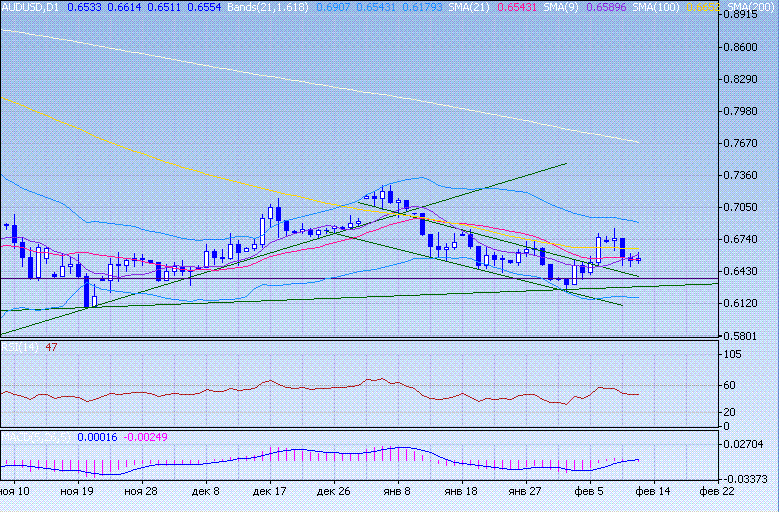Select the дек 17 date marker
This screenshot has height=512, width=779.
tap(270, 492)
